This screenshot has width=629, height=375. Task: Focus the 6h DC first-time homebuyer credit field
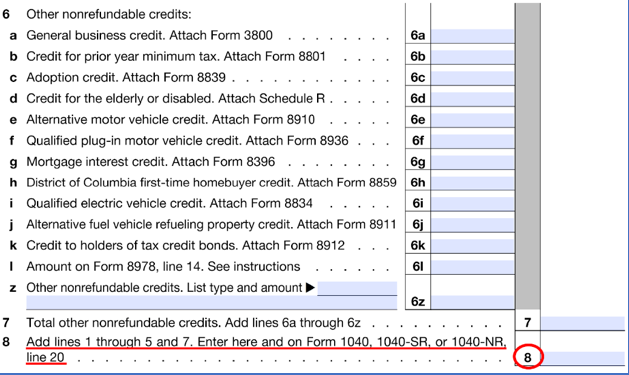point(473,183)
